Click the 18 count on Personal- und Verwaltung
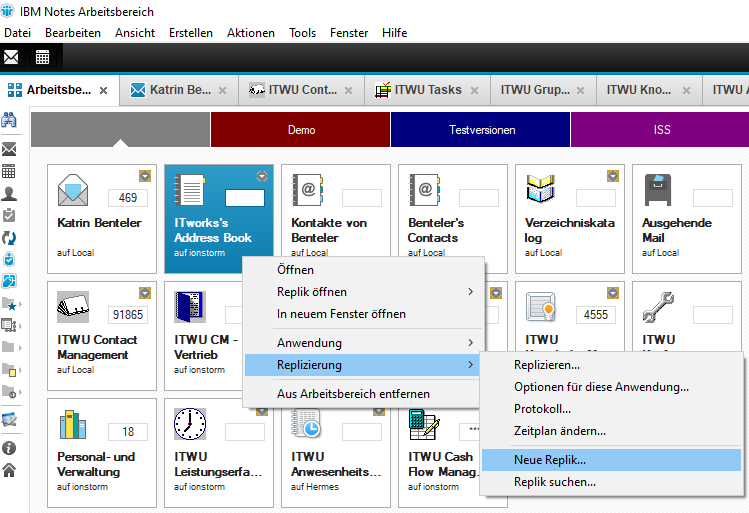Viewport: 749px width, 513px height. (128, 431)
